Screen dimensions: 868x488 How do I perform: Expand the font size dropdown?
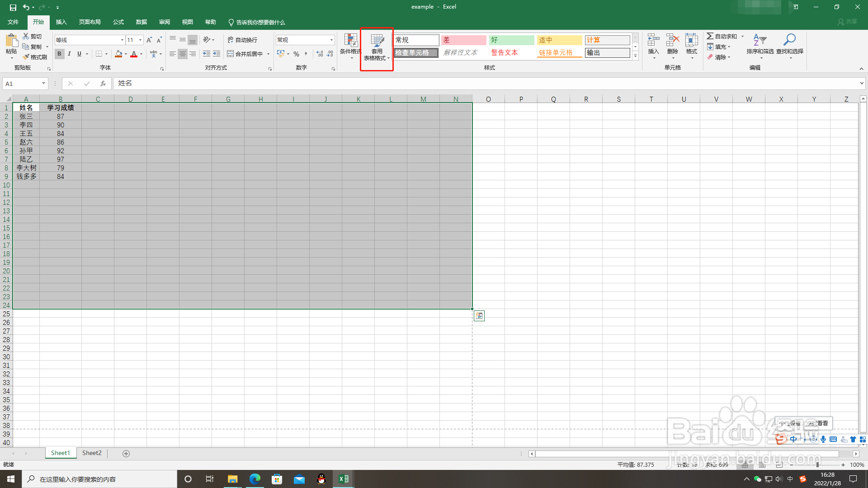pos(140,40)
